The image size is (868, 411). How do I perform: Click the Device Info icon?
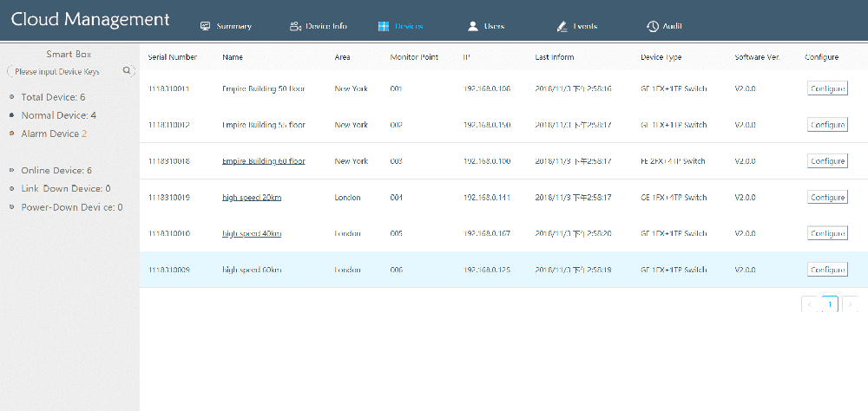coord(295,26)
